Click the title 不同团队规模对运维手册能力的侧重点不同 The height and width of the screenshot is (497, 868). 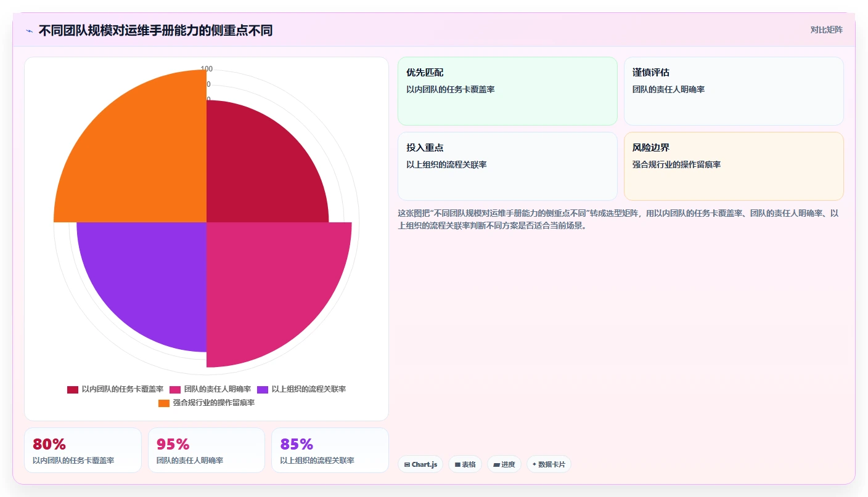pos(155,31)
